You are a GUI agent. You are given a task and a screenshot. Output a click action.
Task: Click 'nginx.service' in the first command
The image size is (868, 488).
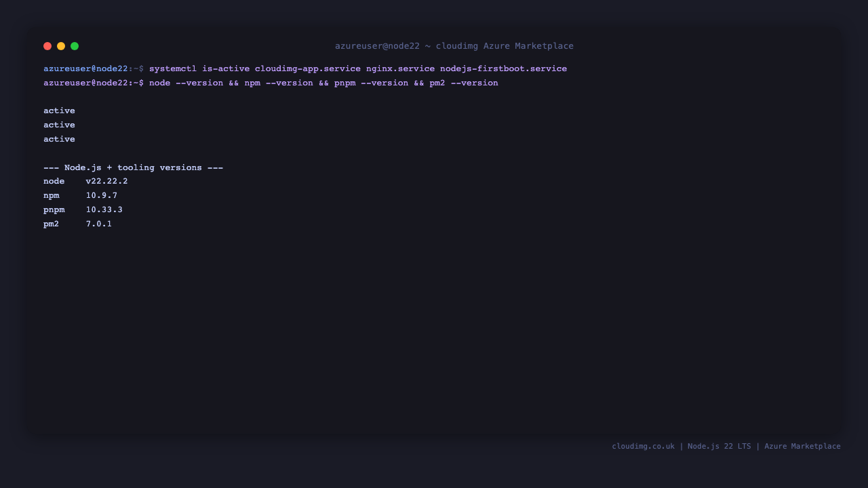(400, 68)
